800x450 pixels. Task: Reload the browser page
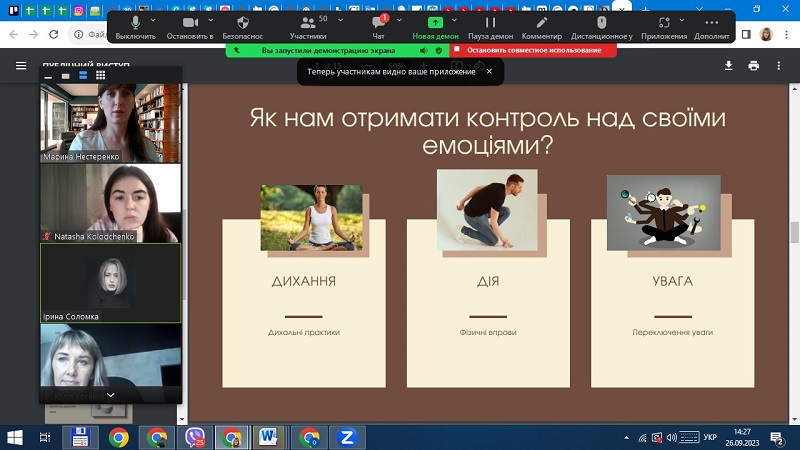(54, 34)
